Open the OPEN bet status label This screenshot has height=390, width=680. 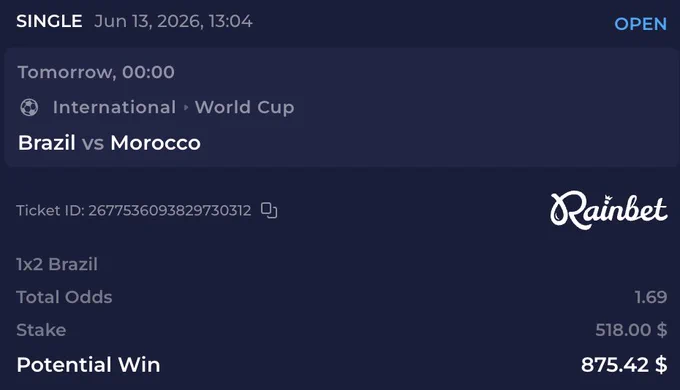(x=641, y=24)
